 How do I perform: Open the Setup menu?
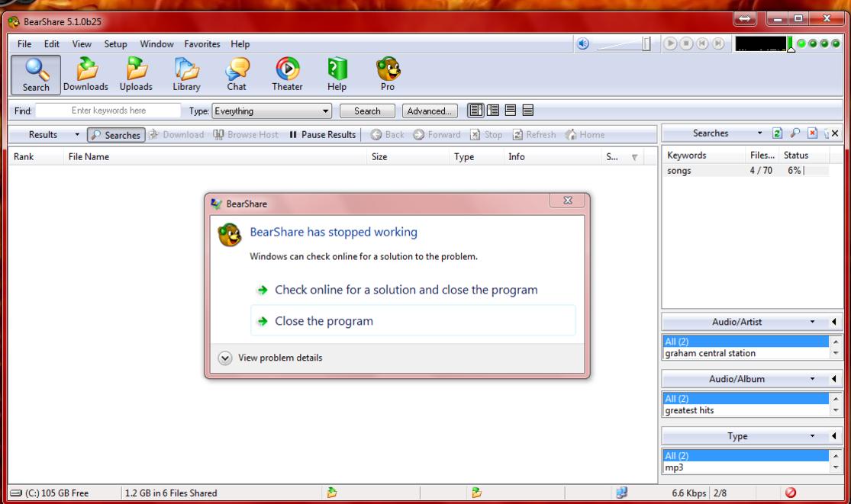pos(115,44)
